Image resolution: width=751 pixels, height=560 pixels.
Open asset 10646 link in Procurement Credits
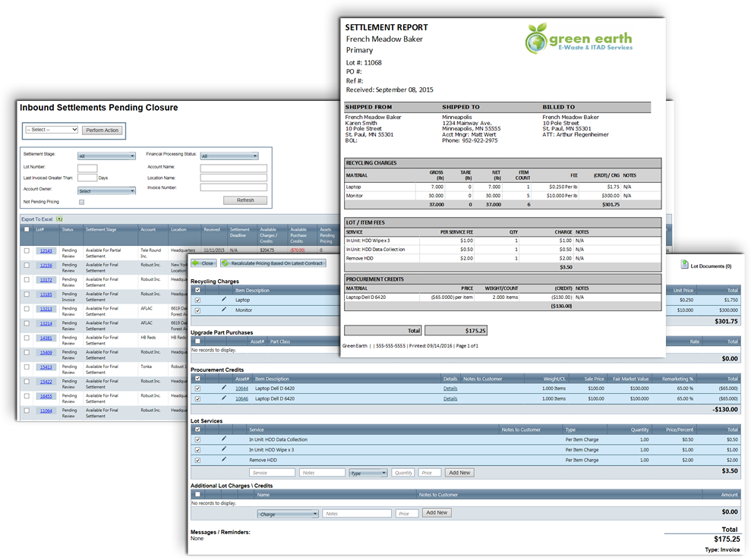click(x=242, y=398)
